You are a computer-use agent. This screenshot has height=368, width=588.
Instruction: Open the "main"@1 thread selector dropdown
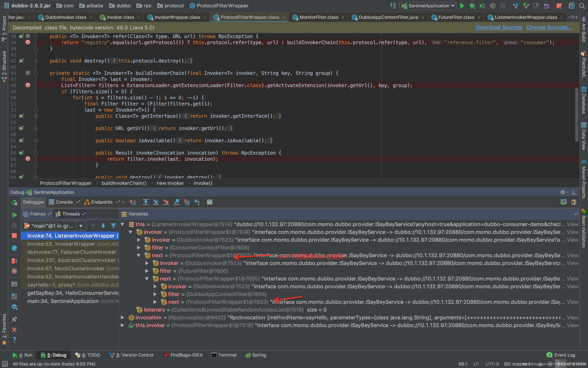click(x=81, y=226)
